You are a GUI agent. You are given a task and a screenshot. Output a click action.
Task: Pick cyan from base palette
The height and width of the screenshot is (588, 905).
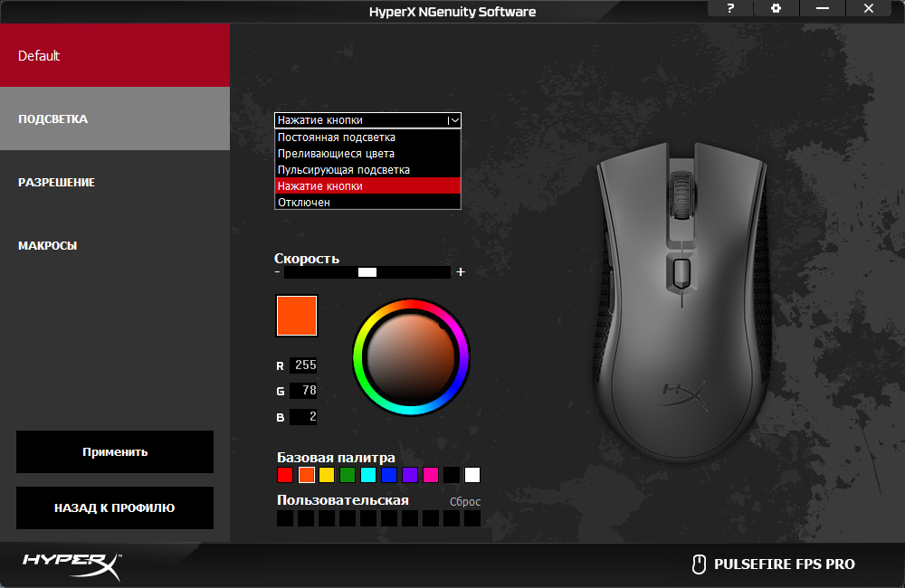(x=368, y=475)
